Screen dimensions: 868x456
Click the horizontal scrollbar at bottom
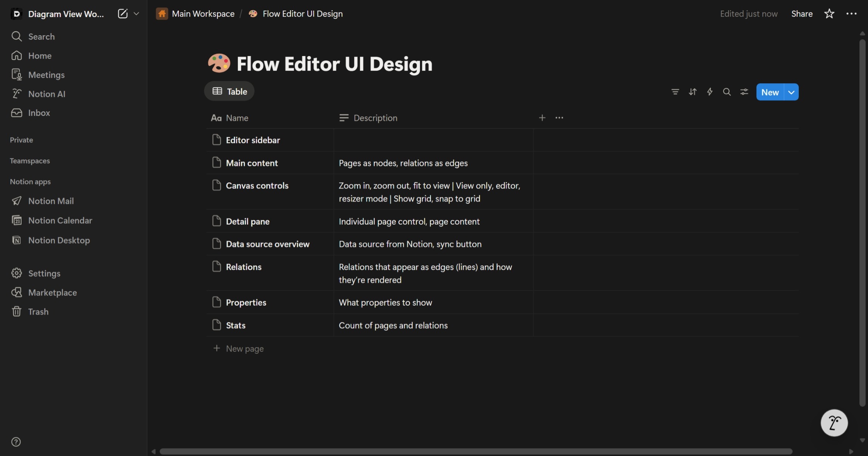[476, 451]
